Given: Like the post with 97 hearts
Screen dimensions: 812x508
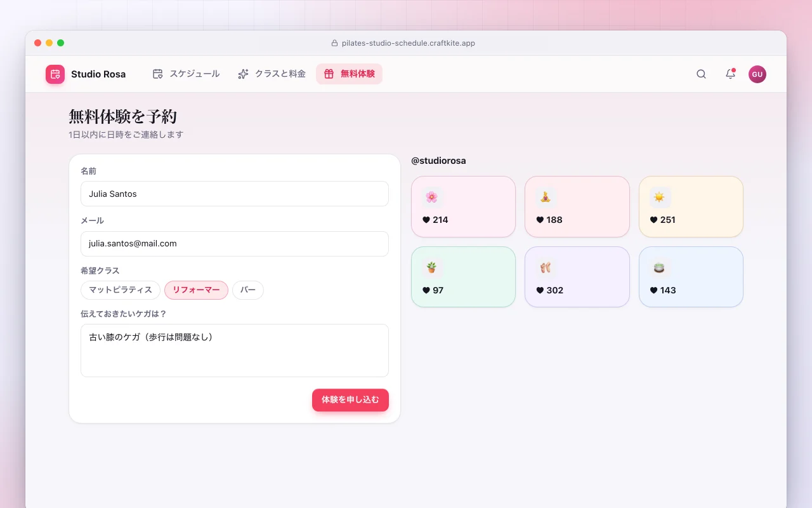Looking at the screenshot, I should (x=426, y=290).
